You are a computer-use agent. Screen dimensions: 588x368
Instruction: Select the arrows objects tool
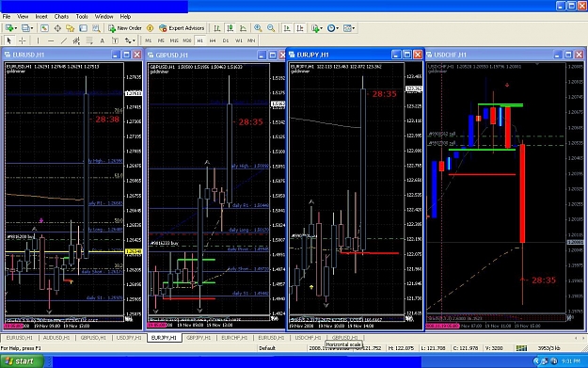click(128, 40)
